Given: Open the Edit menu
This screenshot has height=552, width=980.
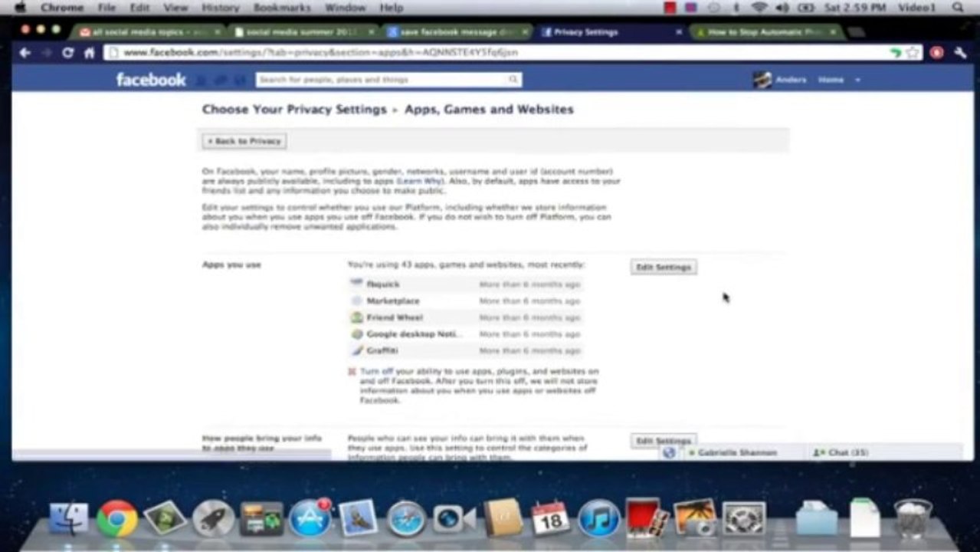Looking at the screenshot, I should point(139,7).
